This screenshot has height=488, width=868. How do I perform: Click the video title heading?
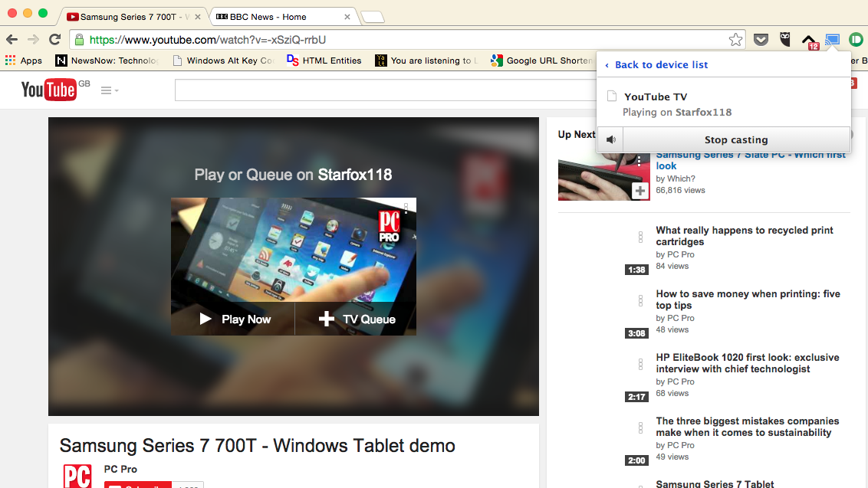(258, 445)
